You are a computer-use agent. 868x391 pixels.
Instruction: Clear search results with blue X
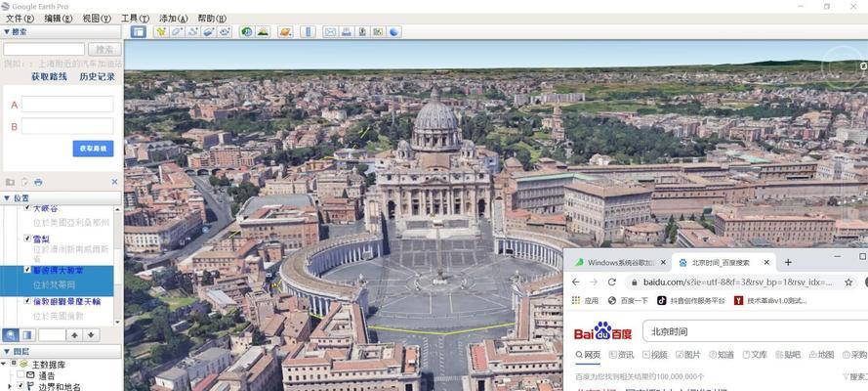(x=114, y=182)
